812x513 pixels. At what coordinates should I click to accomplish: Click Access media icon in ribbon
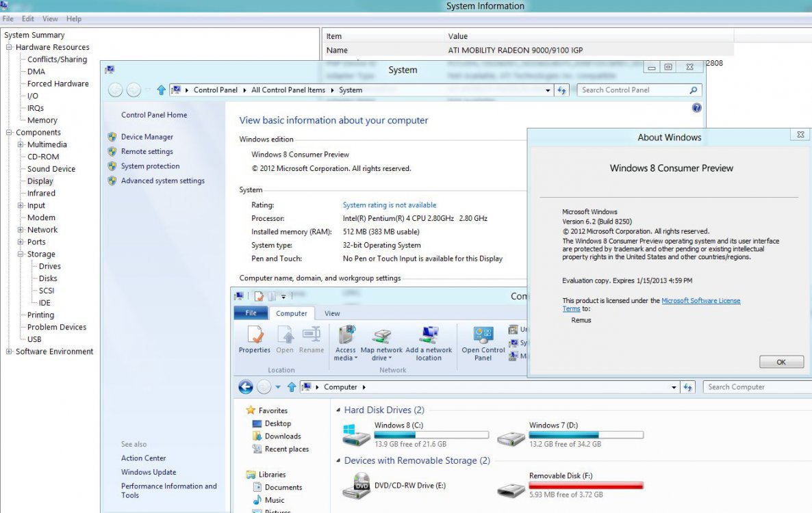(x=346, y=335)
